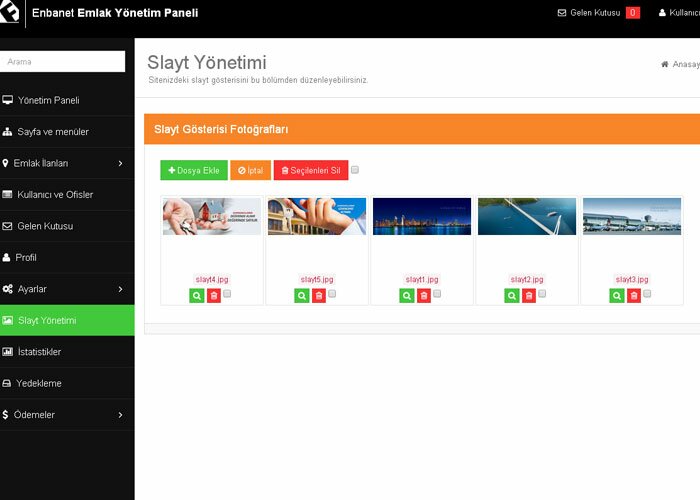Preview slayt4.jpg with magnifier icon
700x500 pixels.
(x=197, y=296)
